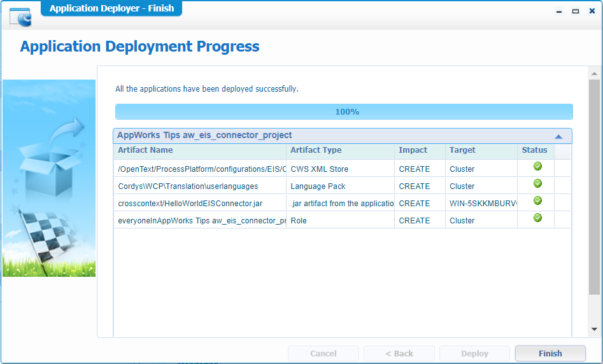Click the Cancel button
The height and width of the screenshot is (364, 603).
point(323,354)
